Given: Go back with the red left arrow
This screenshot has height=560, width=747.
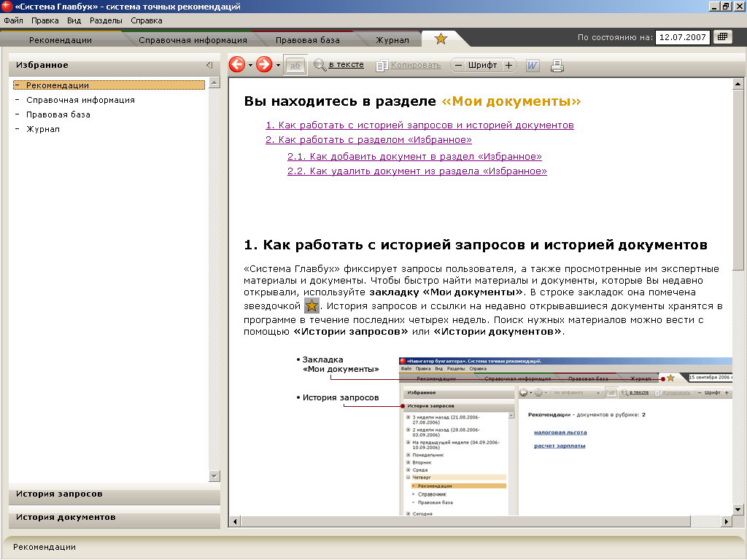Looking at the screenshot, I should click(x=237, y=65).
